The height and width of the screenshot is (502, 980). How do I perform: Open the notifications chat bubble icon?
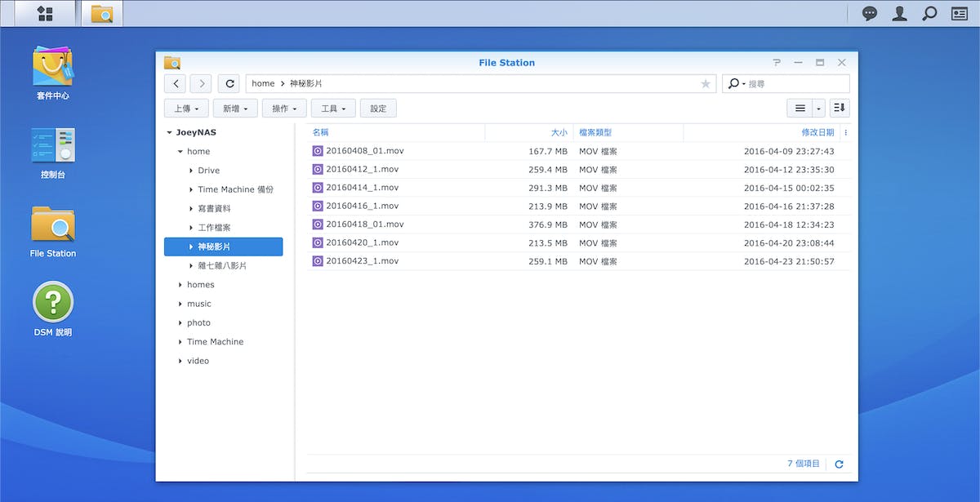point(871,13)
